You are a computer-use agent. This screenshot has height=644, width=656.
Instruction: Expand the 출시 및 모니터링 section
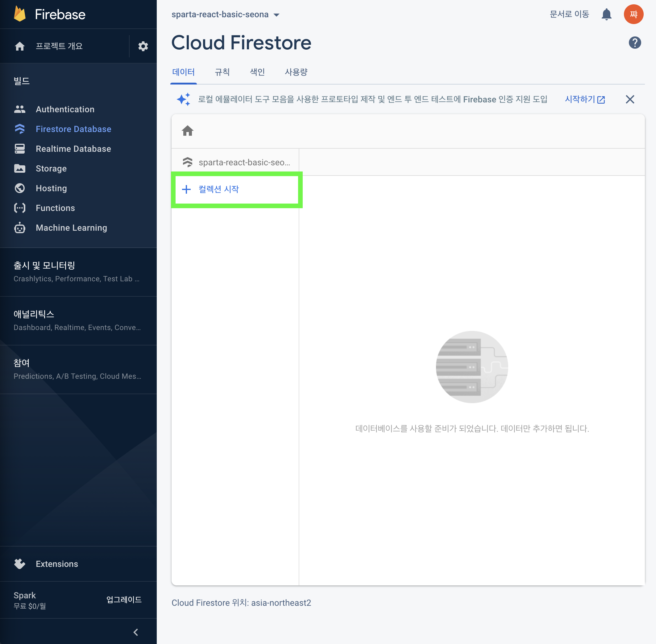click(78, 272)
